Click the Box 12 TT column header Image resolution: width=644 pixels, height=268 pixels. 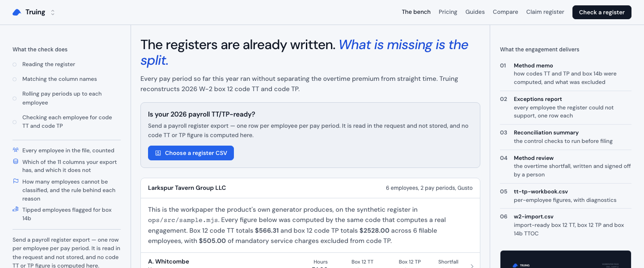(x=362, y=262)
